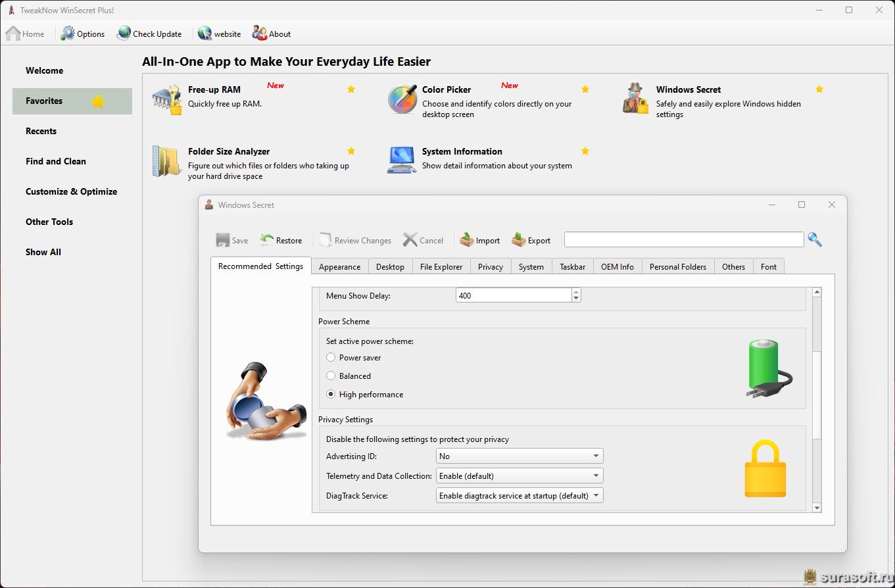Switch to File Explorer tab
Viewport: 895px width, 588px height.
tap(441, 266)
